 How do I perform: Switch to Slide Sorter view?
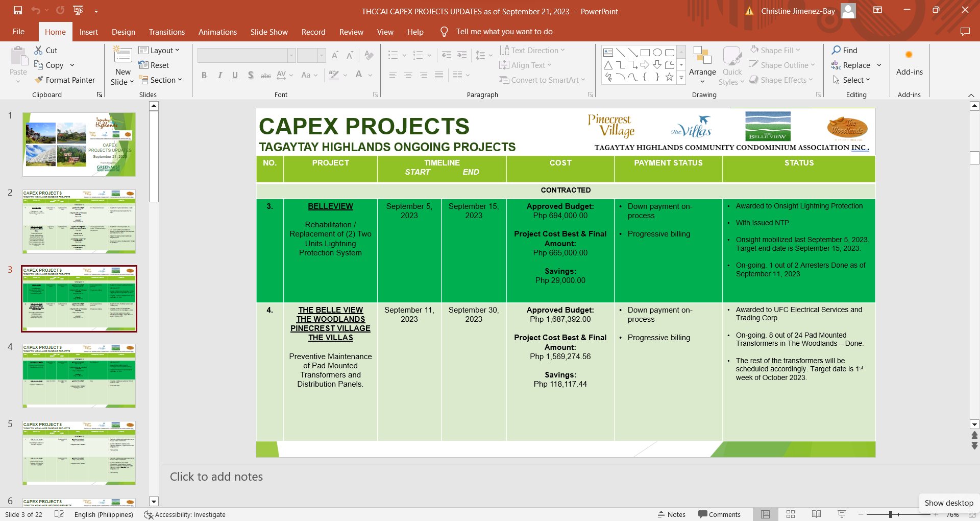click(791, 514)
